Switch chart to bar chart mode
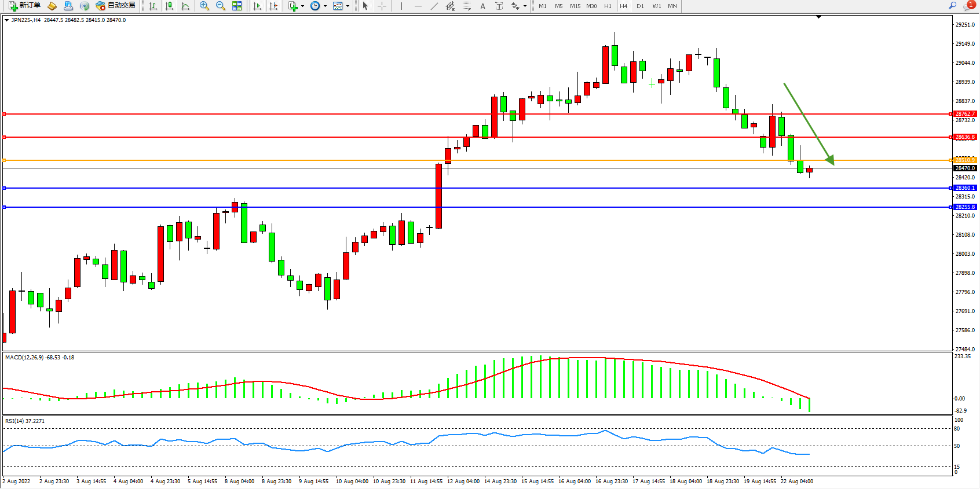This screenshot has height=489, width=980. [153, 6]
